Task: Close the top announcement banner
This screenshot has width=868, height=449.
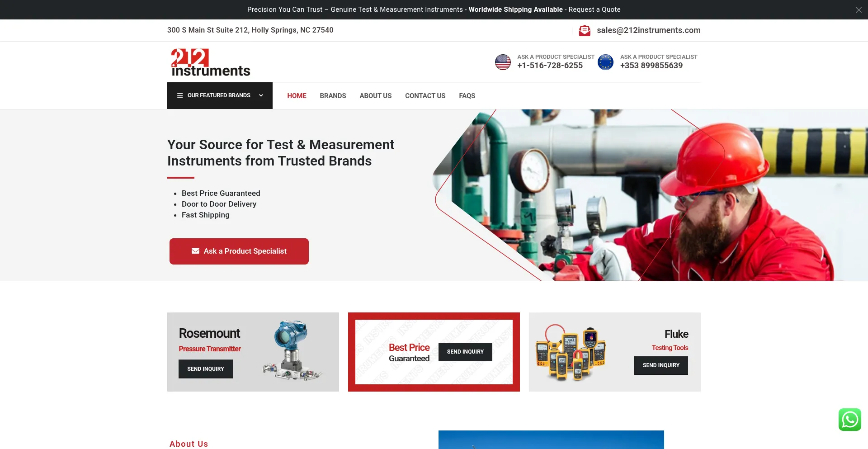Action: click(x=859, y=9)
